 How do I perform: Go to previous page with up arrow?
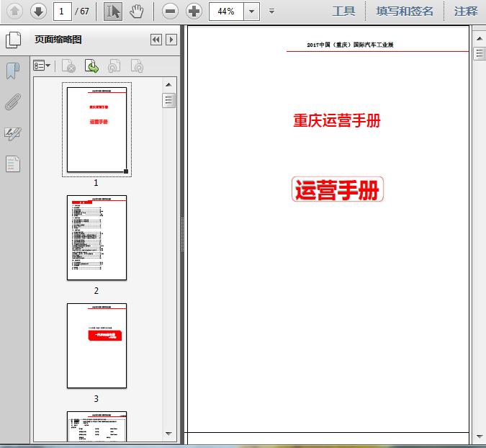(x=14, y=11)
